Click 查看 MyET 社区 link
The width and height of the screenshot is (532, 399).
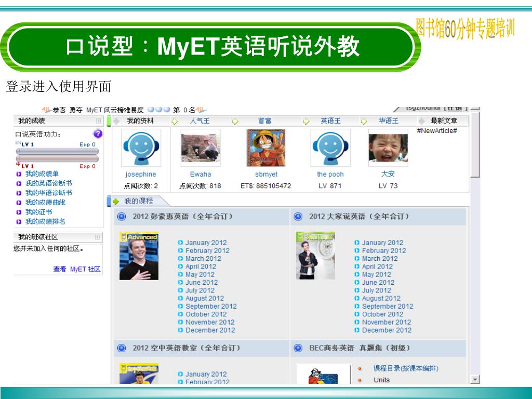[x=77, y=269]
